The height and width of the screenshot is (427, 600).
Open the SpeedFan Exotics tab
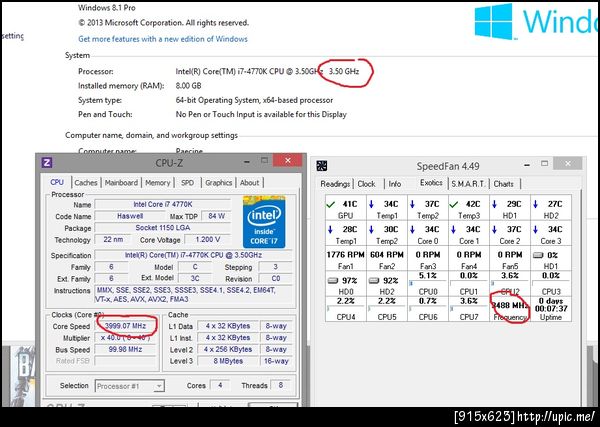pos(431,183)
